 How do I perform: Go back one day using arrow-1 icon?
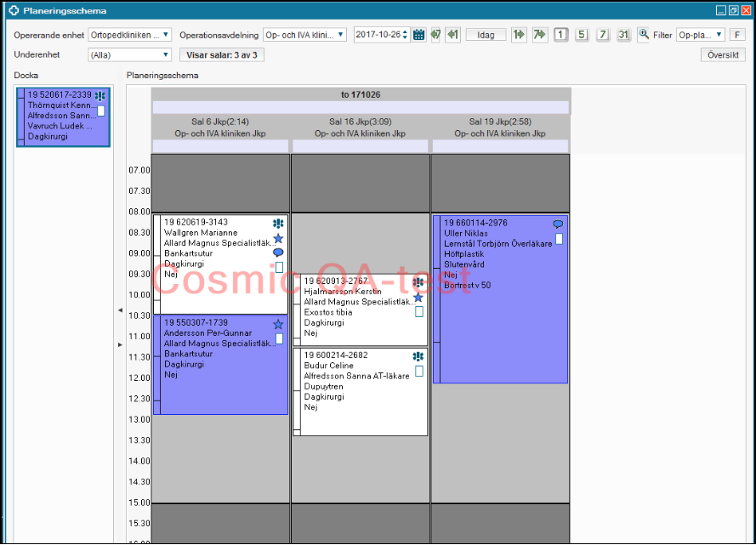[452, 35]
